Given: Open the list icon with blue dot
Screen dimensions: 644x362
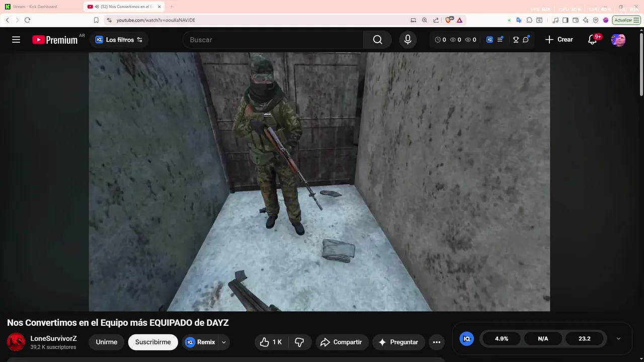Looking at the screenshot, I should tap(500, 40).
